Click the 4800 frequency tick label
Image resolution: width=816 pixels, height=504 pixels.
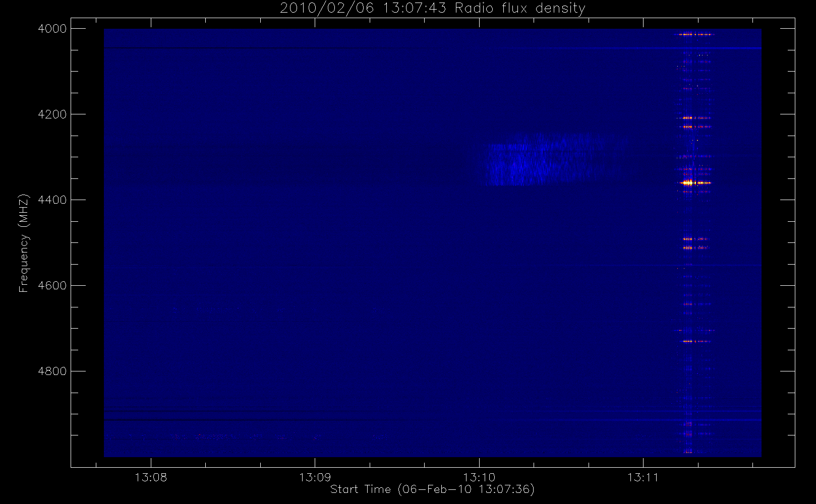pyautogui.click(x=52, y=371)
